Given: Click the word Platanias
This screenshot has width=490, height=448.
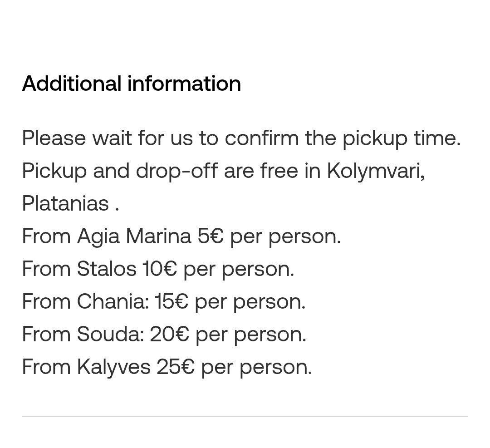Looking at the screenshot, I should 65,203.
